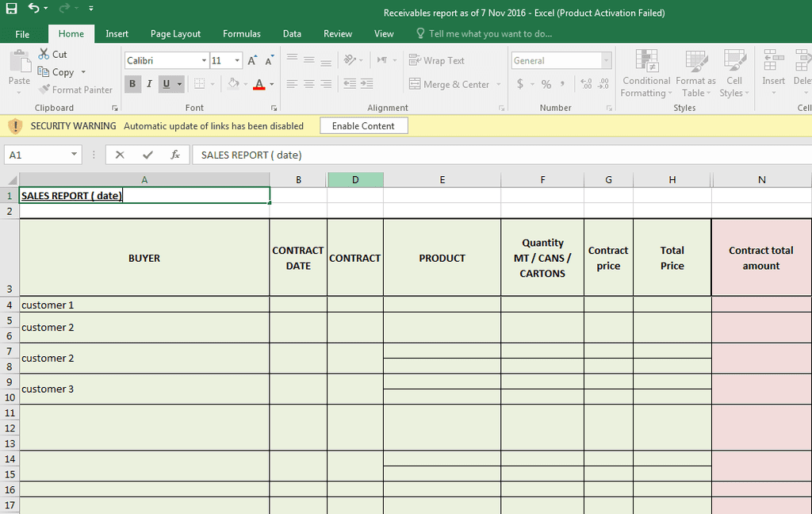Image resolution: width=812 pixels, height=514 pixels.
Task: Apply Percent Style format
Action: (546, 84)
